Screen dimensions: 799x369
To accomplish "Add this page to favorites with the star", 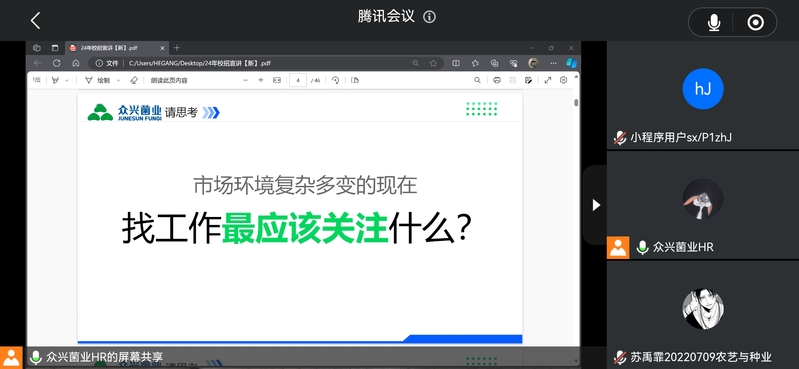I will coord(433,63).
